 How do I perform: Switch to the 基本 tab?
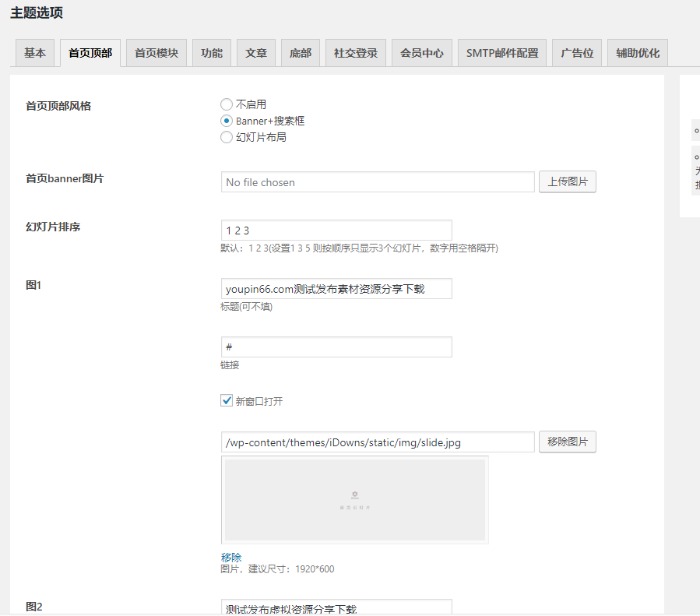[x=34, y=52]
